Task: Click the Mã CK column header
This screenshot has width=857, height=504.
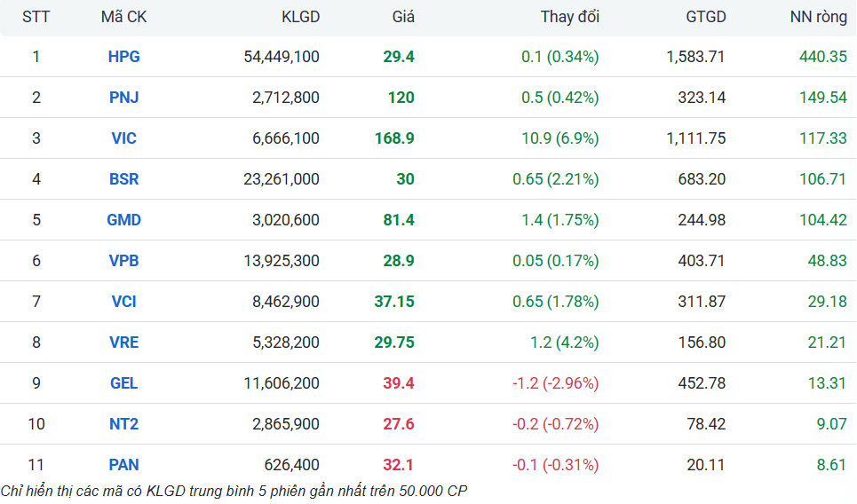Action: pyautogui.click(x=123, y=17)
